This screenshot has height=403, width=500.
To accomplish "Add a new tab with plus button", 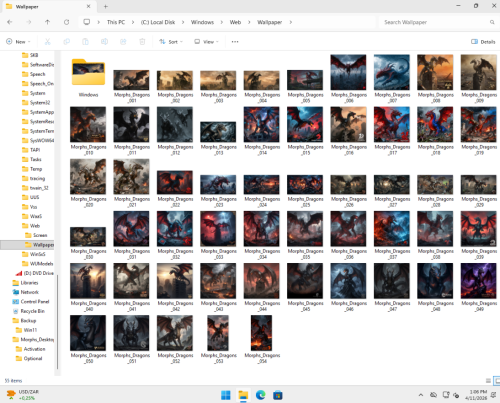I will [x=106, y=6].
